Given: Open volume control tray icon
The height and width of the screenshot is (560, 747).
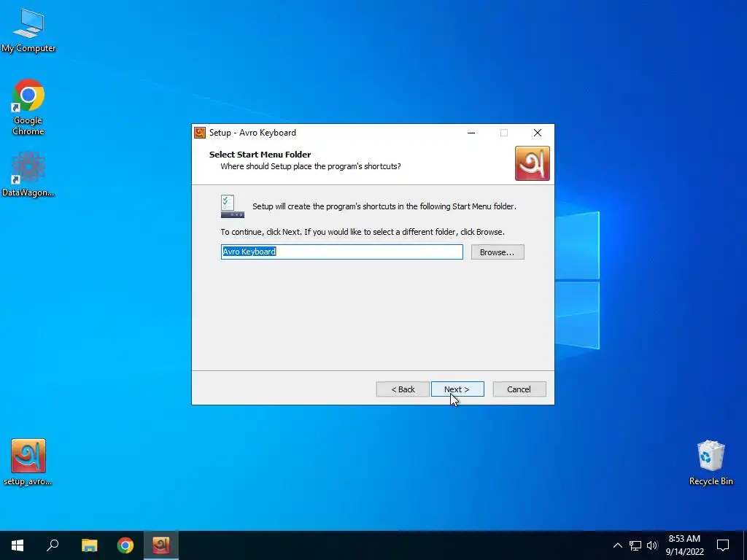Looking at the screenshot, I should (652, 545).
